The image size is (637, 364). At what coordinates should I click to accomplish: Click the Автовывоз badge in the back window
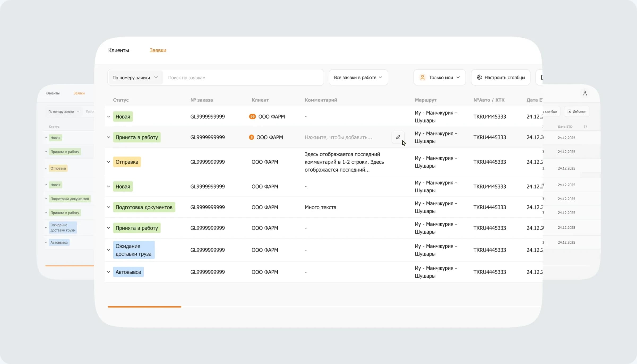59,242
